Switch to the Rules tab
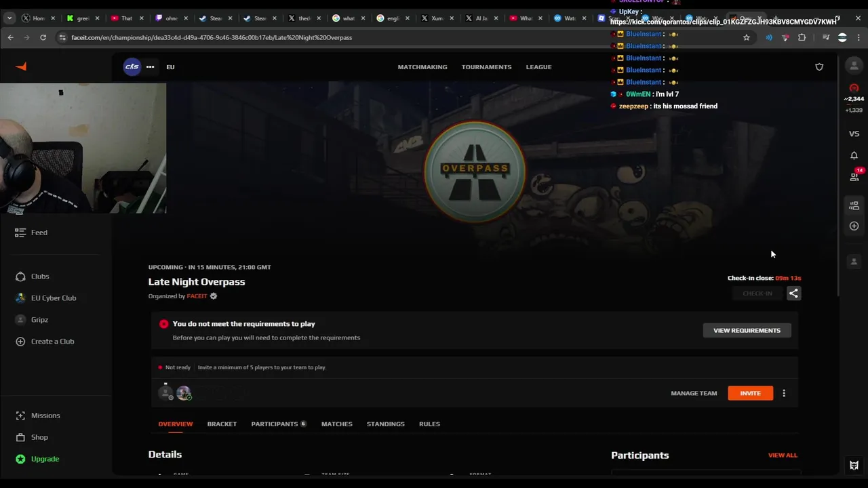The height and width of the screenshot is (488, 868). [429, 424]
